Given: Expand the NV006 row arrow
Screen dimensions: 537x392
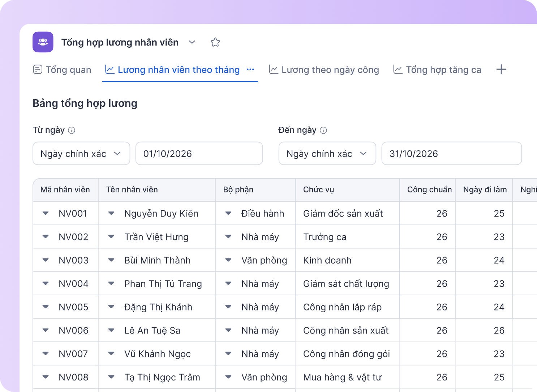Looking at the screenshot, I should coord(46,330).
